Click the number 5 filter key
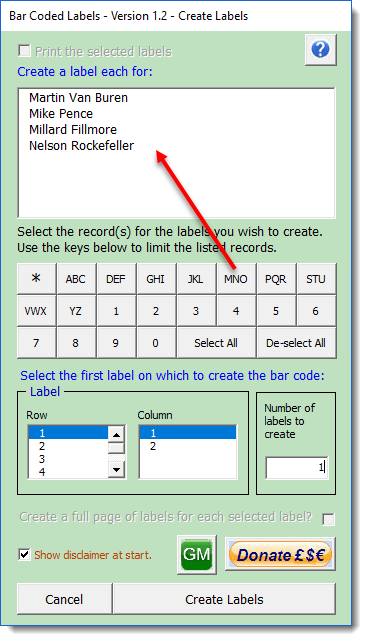 click(276, 311)
